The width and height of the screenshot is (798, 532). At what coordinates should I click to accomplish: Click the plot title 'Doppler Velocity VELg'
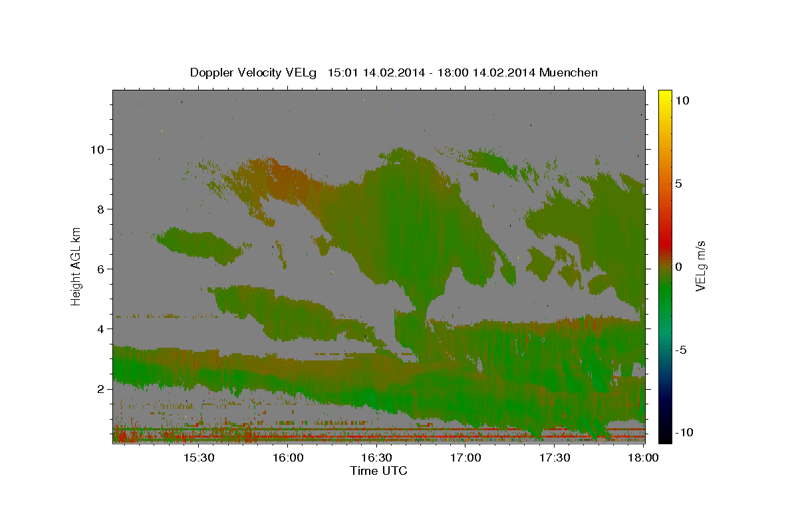click(253, 72)
